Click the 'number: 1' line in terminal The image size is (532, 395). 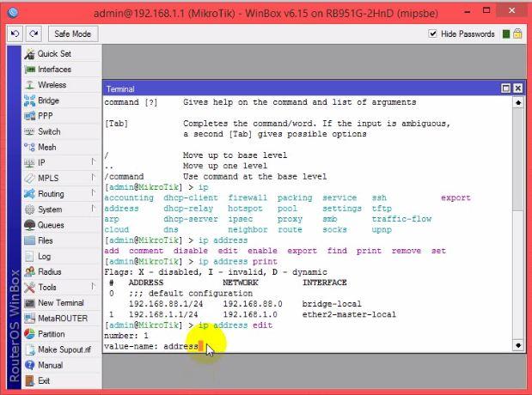click(126, 336)
